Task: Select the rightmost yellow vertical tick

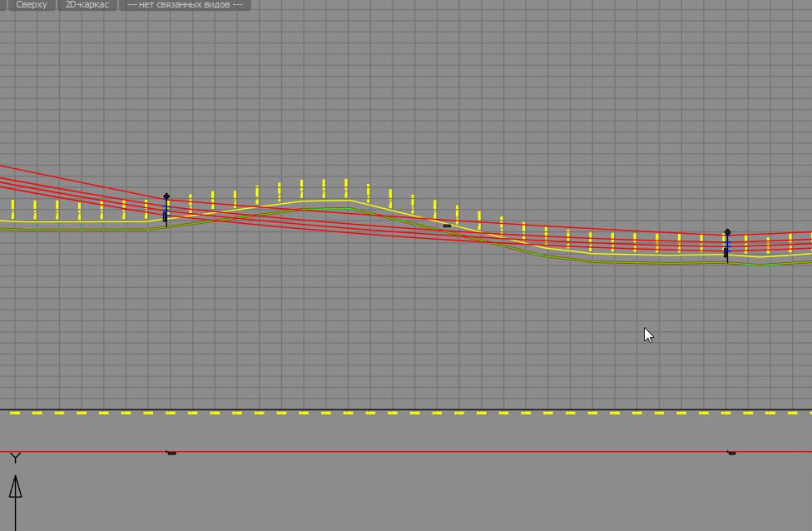Action: tap(790, 243)
